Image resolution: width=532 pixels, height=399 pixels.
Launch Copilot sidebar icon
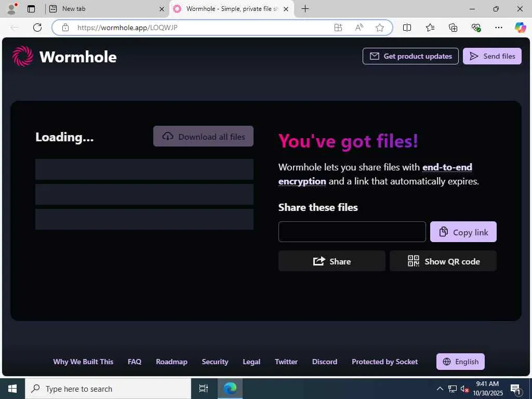point(520,28)
